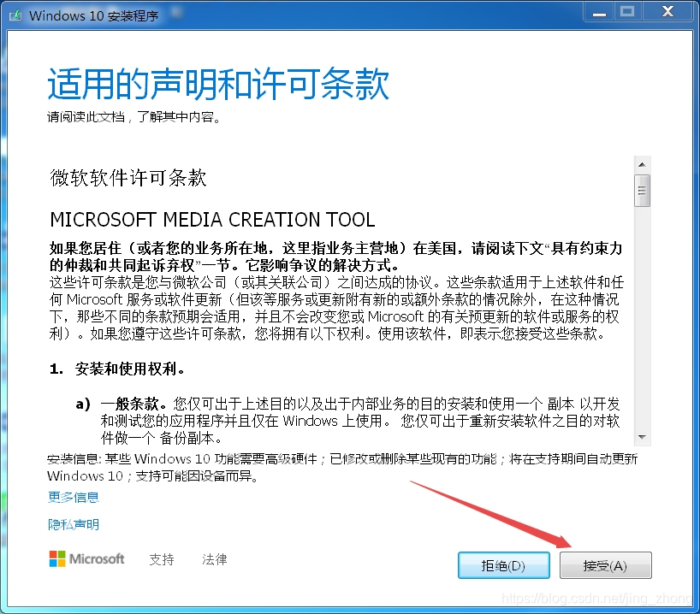700x614 pixels.
Task: Click the 安装信息 notice text
Action: click(342, 467)
